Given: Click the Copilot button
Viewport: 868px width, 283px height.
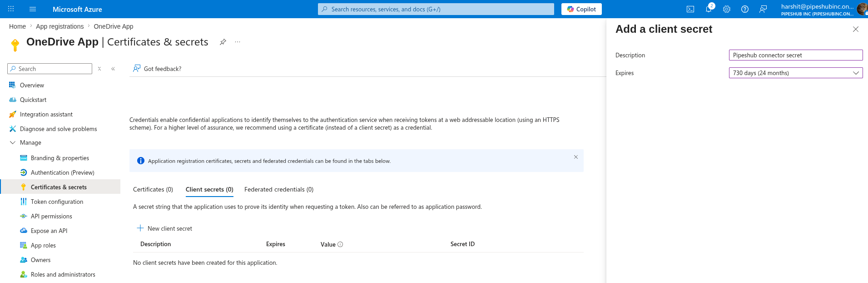Looking at the screenshot, I should [x=581, y=9].
